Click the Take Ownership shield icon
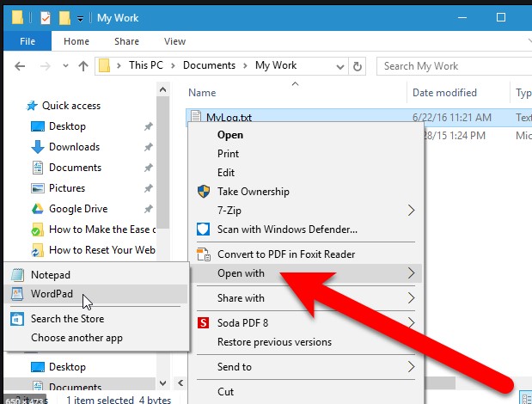532x404 pixels. coord(204,192)
